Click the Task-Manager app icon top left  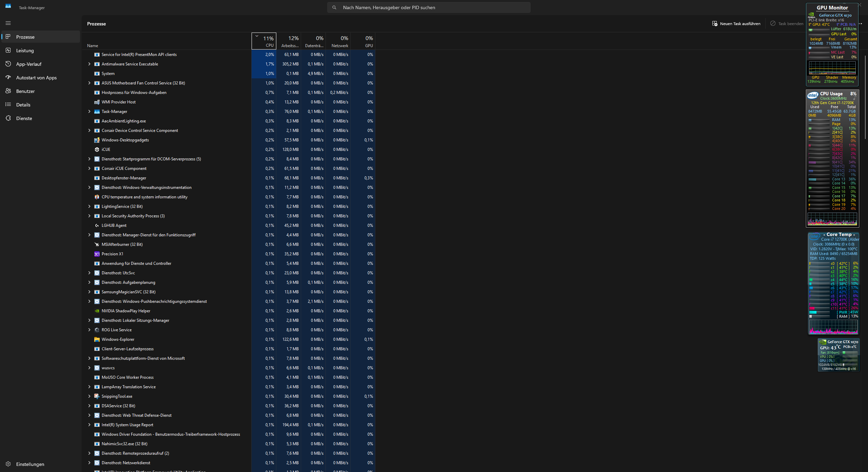[x=8, y=6]
